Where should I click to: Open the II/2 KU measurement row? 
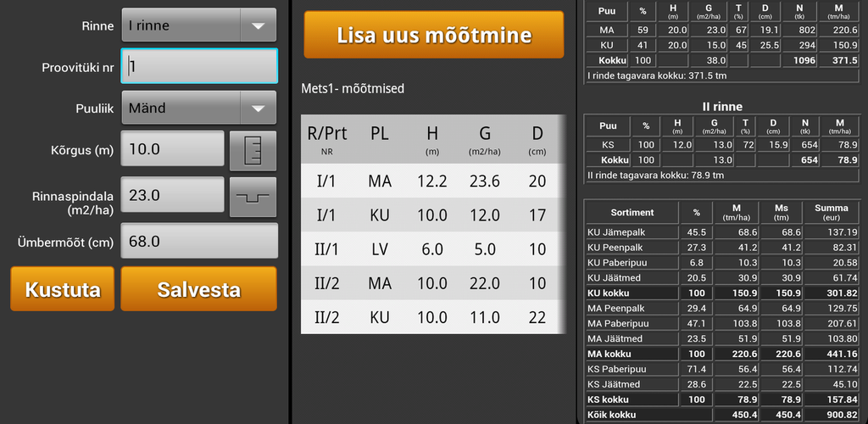click(x=433, y=317)
